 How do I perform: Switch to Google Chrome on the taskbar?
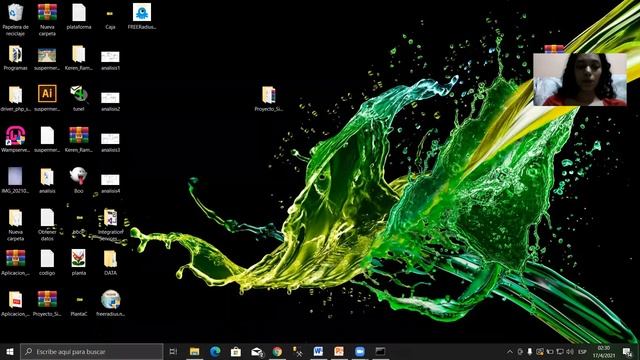277,351
